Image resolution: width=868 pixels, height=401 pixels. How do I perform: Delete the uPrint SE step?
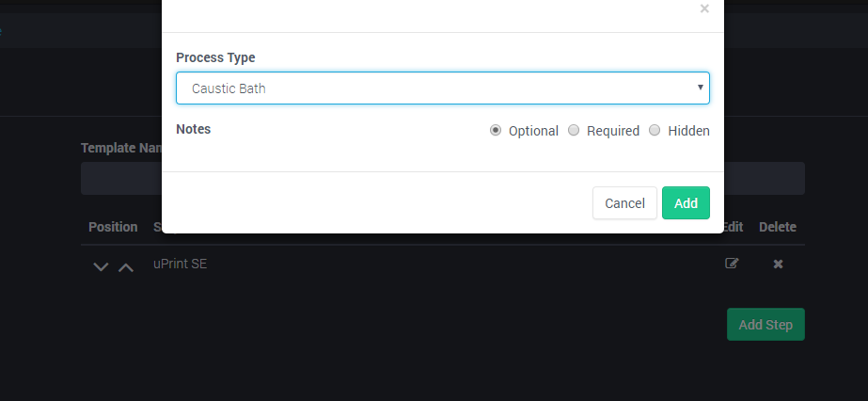tap(778, 264)
